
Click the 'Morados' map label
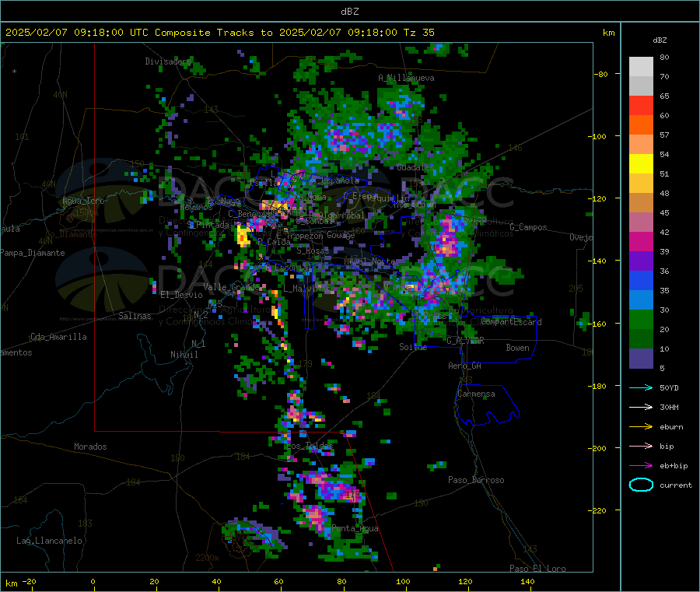coord(90,447)
